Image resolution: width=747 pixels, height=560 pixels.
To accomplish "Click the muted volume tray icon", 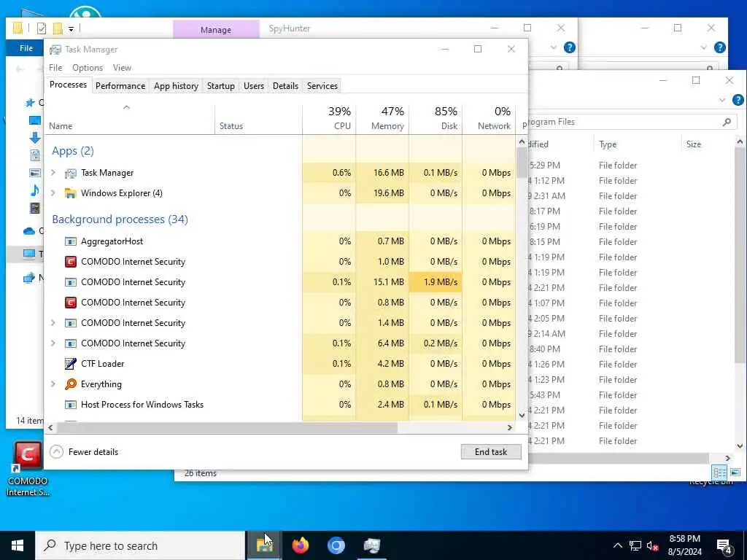I will 653,545.
